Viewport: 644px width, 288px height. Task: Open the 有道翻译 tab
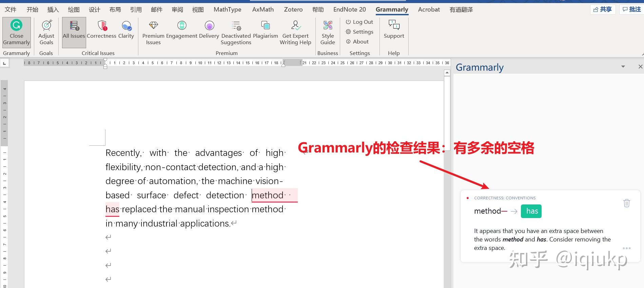pyautogui.click(x=461, y=10)
